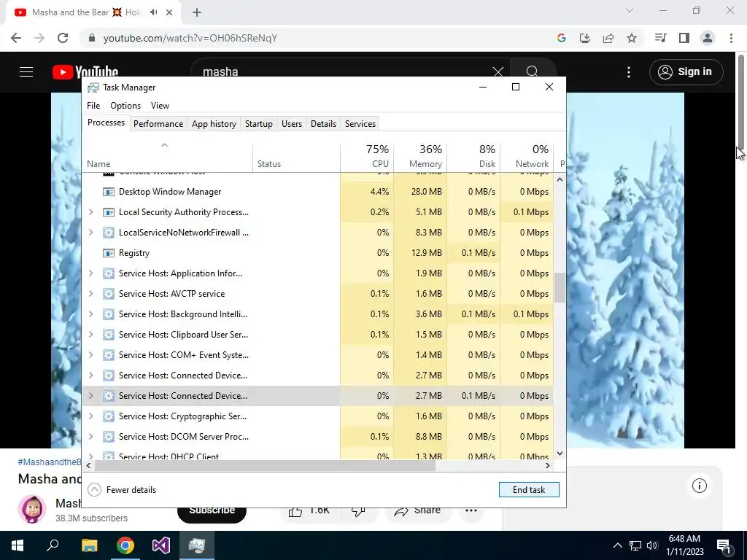This screenshot has width=747, height=560.
Task: Open the Task Manager View menu
Action: click(160, 106)
